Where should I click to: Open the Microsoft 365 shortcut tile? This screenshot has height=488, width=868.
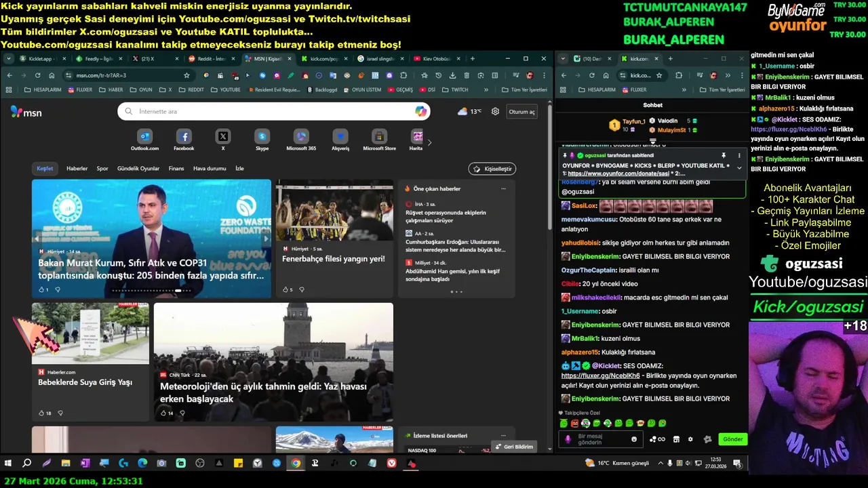click(301, 140)
